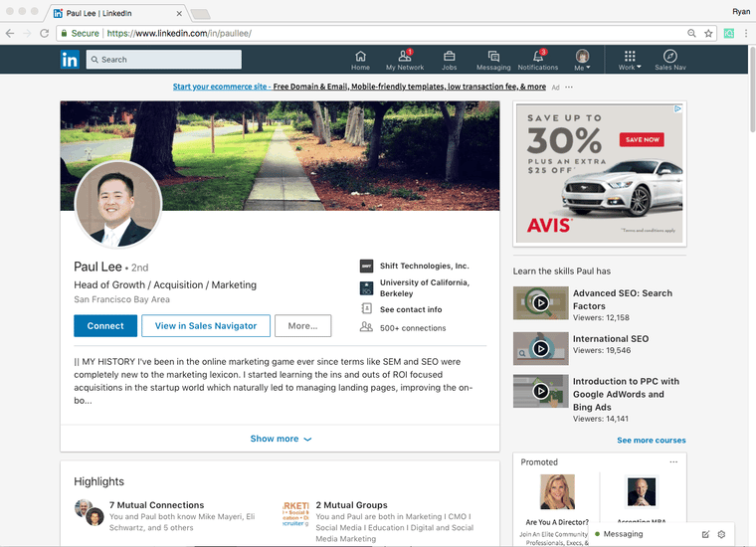This screenshot has width=756, height=547.
Task: Click the LinkedIn logo
Action: 70,60
